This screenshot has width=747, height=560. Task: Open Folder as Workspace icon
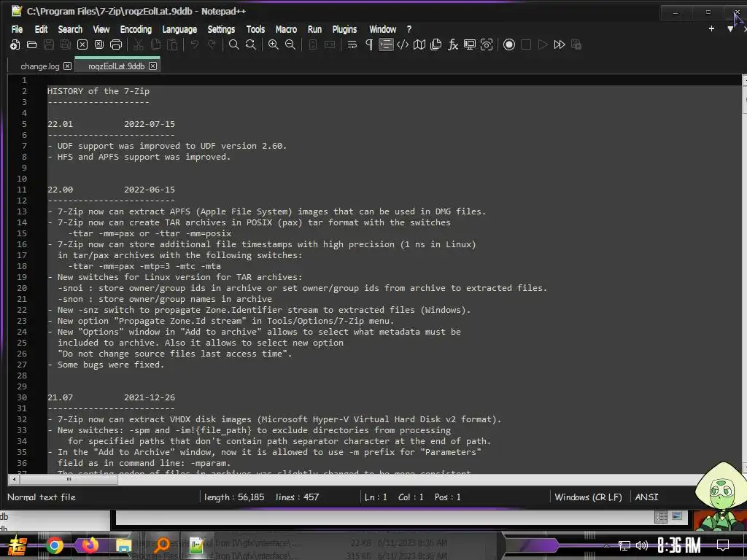[x=470, y=44]
